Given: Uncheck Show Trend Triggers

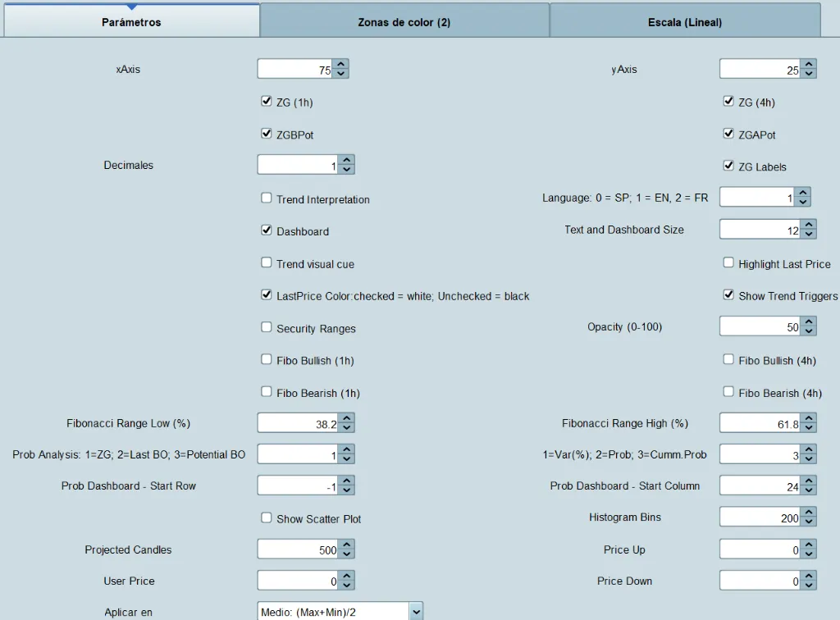Looking at the screenshot, I should 728,294.
